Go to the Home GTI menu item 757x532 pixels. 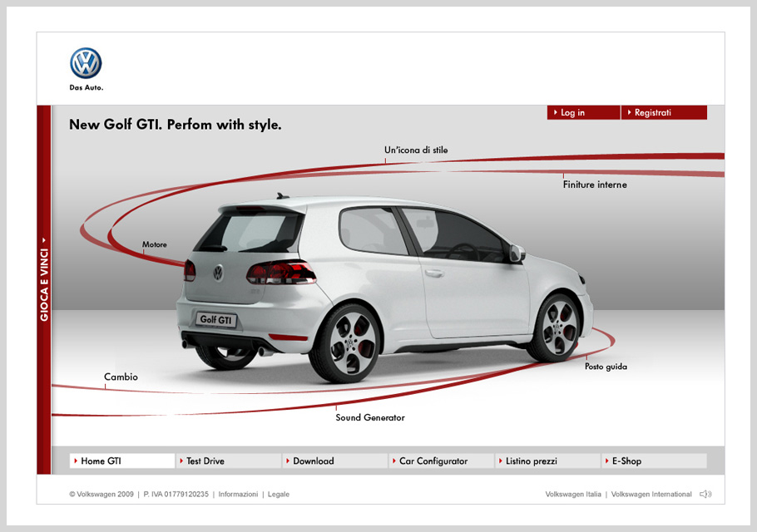click(122, 461)
